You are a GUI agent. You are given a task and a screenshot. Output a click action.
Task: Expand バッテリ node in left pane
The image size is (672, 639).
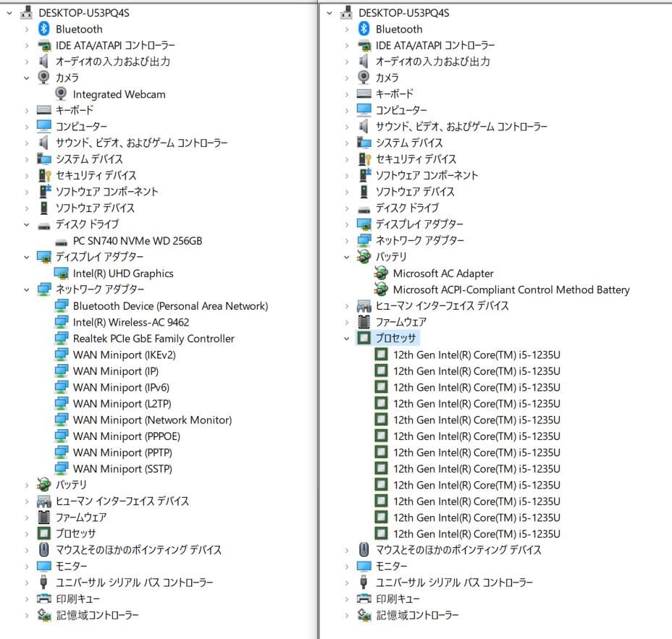27,485
